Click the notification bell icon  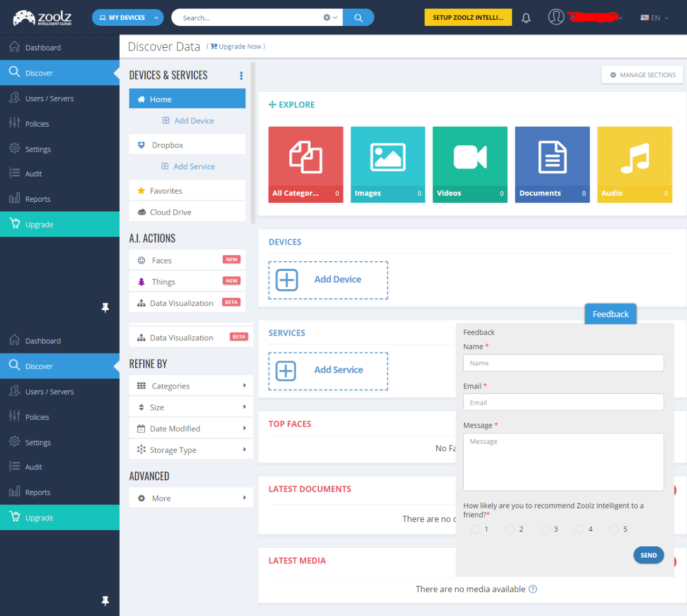[526, 18]
